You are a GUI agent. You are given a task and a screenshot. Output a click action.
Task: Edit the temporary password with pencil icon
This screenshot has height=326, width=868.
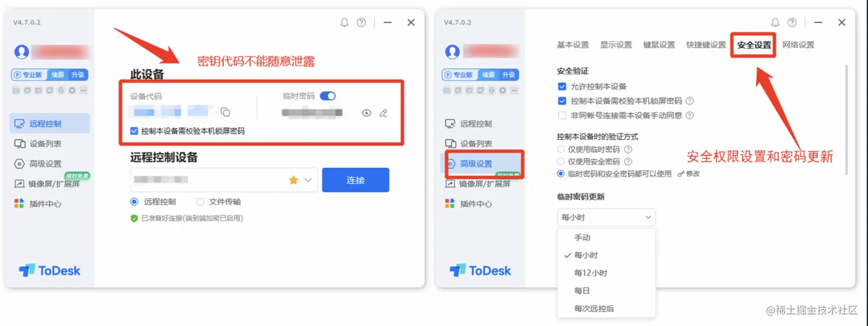click(x=383, y=113)
